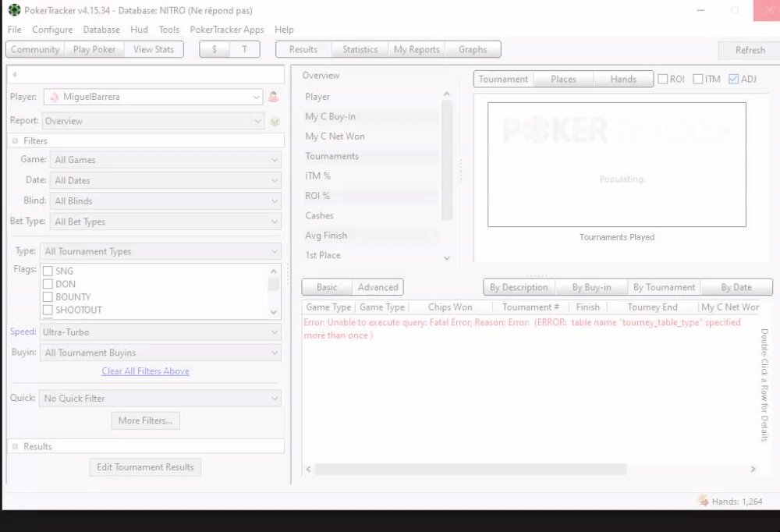The height and width of the screenshot is (532, 780).
Task: Open the File menu
Action: 14,30
